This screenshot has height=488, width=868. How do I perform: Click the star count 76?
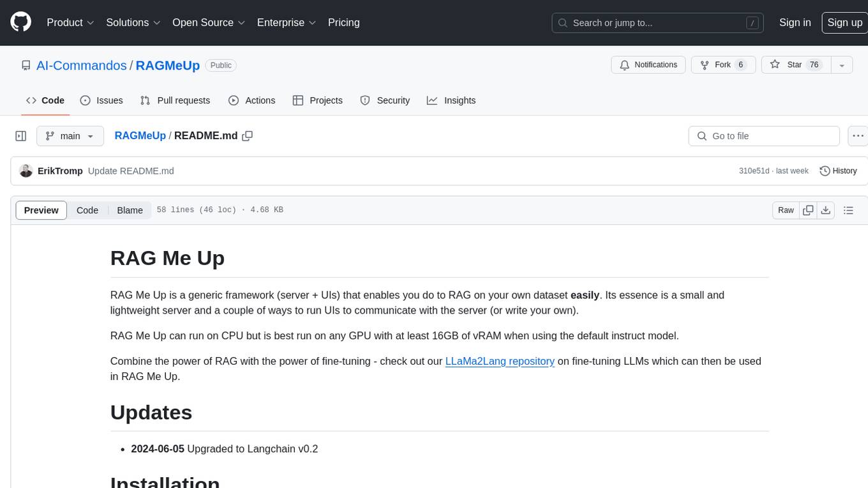click(814, 65)
